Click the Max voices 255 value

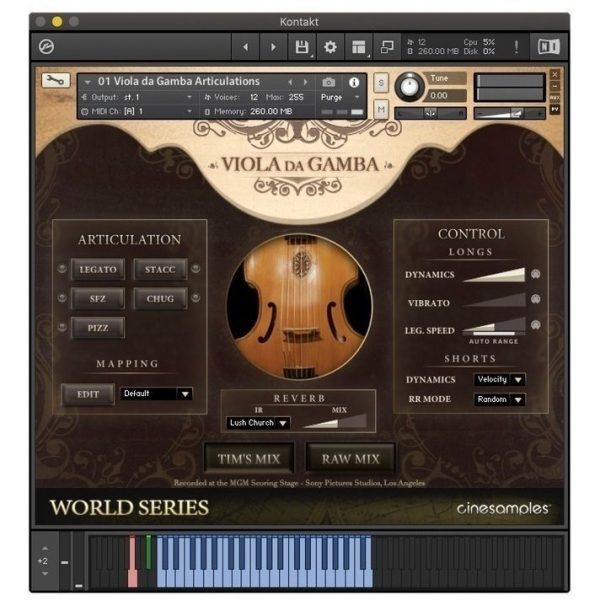(x=296, y=97)
